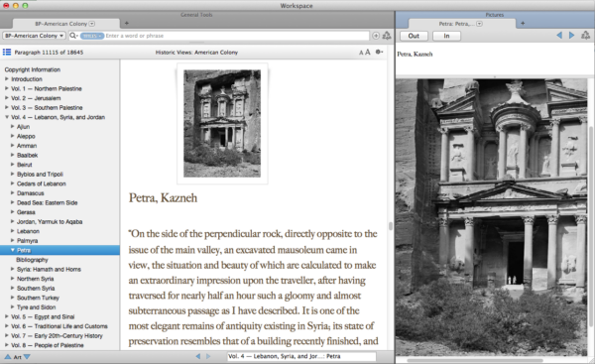595x364 pixels.
Task: Add a new tab in Pictures pane
Action: [523, 23]
